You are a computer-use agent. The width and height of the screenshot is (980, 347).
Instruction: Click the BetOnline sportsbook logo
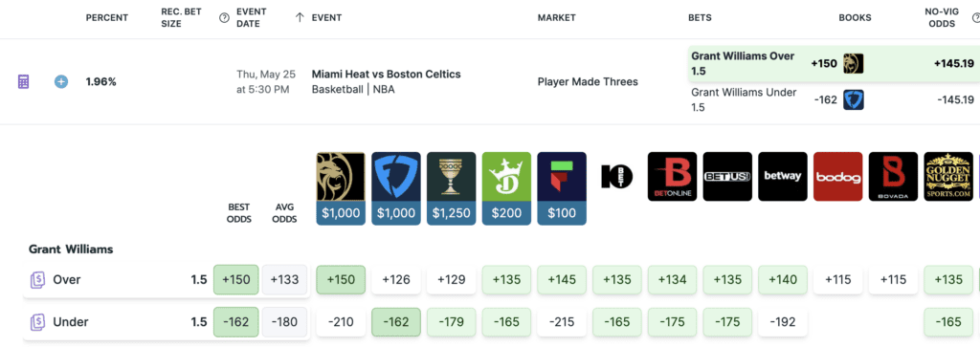[672, 177]
